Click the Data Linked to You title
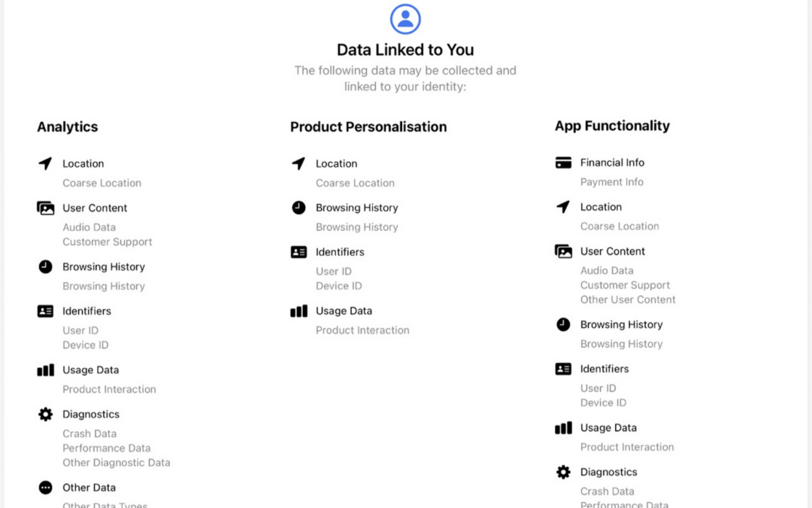This screenshot has height=508, width=812. tap(405, 50)
